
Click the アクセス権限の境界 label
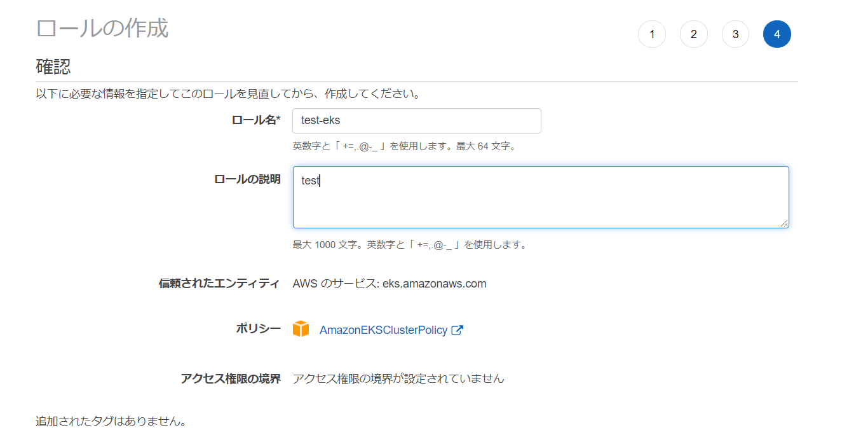[x=231, y=379]
